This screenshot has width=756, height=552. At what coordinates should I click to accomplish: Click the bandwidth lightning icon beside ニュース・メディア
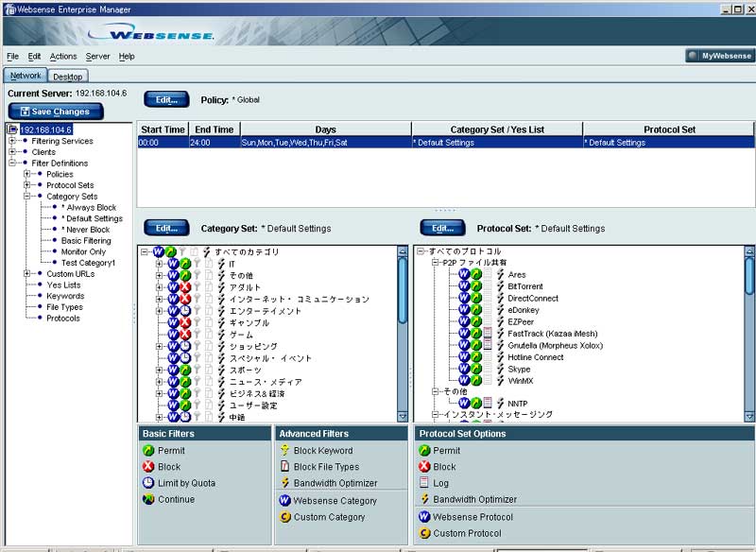[221, 382]
